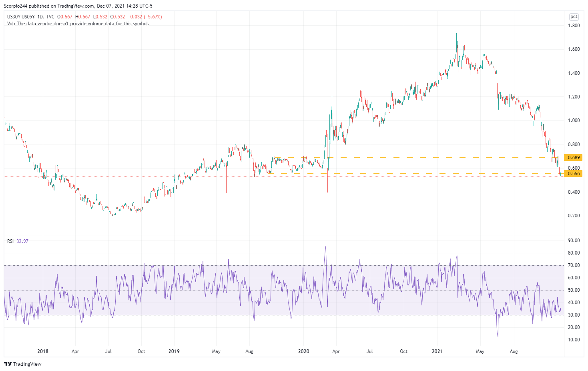
Task: Click the 1D interval label in header
Action: click(x=40, y=17)
